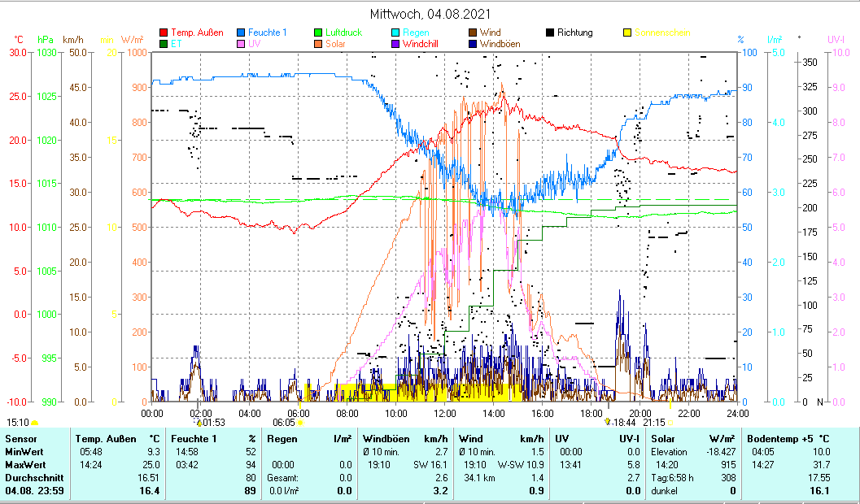This screenshot has width=860, height=504.
Task: Click the Bodentemp +5 column header
Action: (776, 439)
